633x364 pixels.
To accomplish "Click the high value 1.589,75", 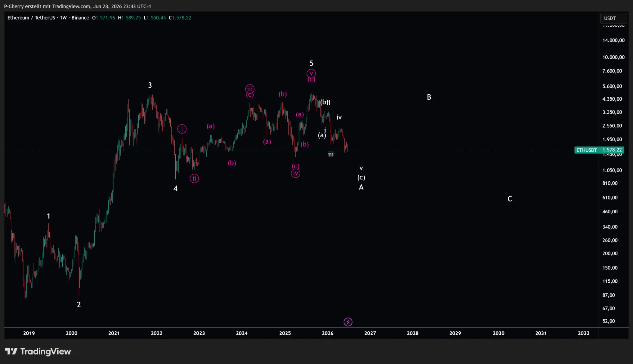I will coord(131,18).
